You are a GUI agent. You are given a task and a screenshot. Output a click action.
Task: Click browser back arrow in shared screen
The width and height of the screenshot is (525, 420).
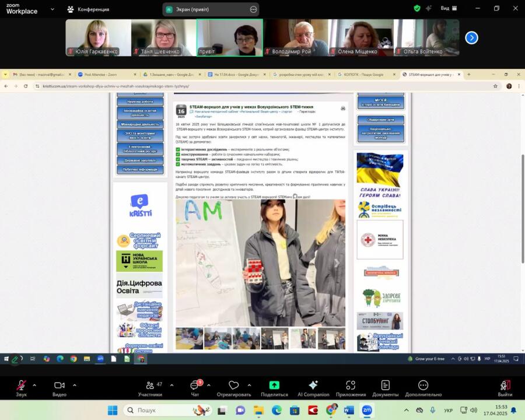coord(6,86)
